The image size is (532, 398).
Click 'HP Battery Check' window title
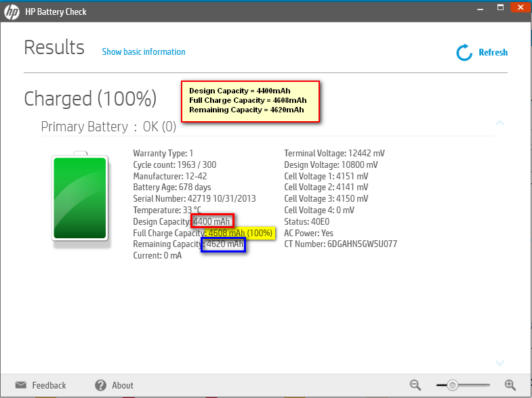coord(56,12)
